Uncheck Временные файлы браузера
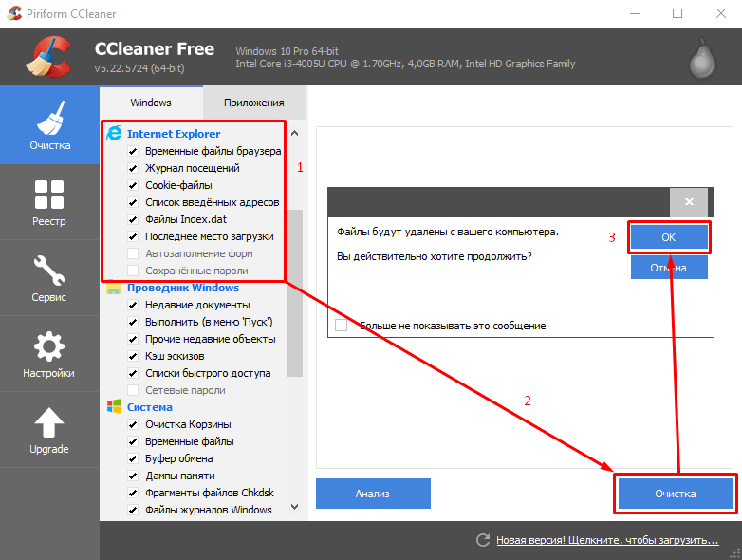Viewport: 742px width, 560px height. (133, 152)
